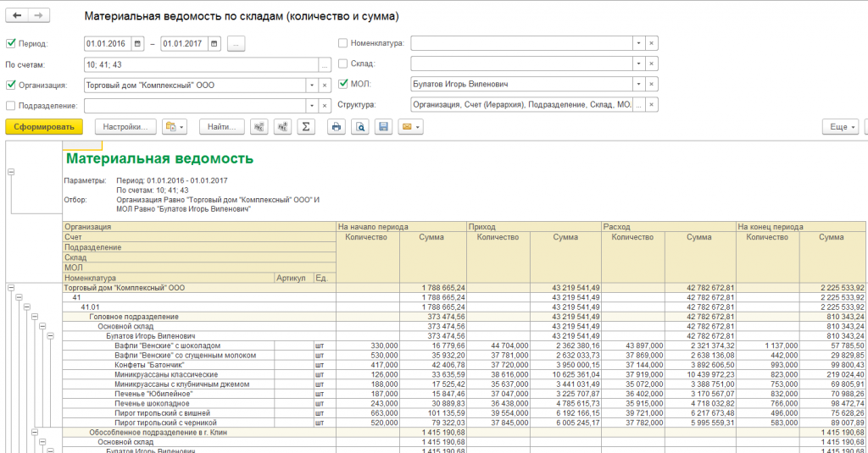Image resolution: width=868 pixels, height=453 pixels.
Task: Uncheck the Период checkbox
Action: tap(10, 43)
